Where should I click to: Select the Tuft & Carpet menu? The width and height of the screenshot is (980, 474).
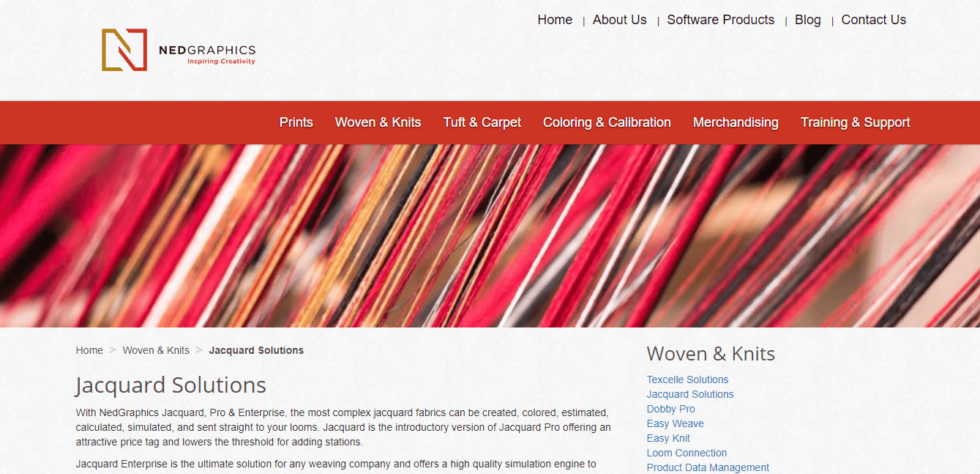pyautogui.click(x=482, y=122)
